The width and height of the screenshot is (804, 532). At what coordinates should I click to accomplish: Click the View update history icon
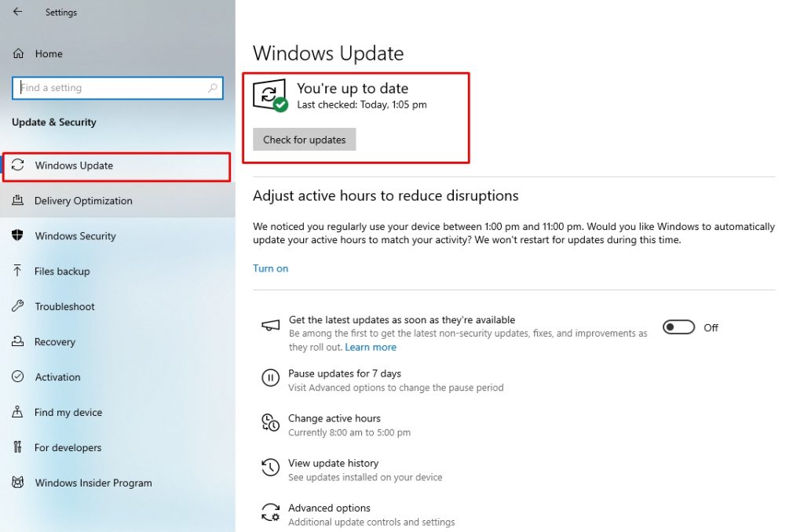click(x=270, y=468)
